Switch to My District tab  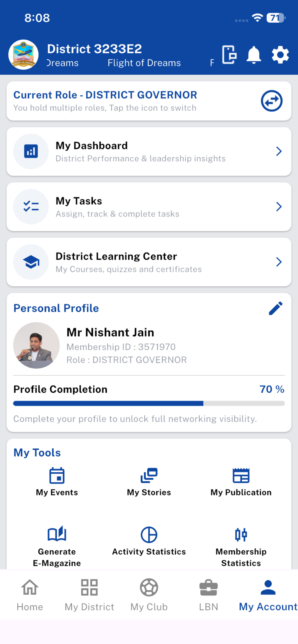(x=89, y=595)
